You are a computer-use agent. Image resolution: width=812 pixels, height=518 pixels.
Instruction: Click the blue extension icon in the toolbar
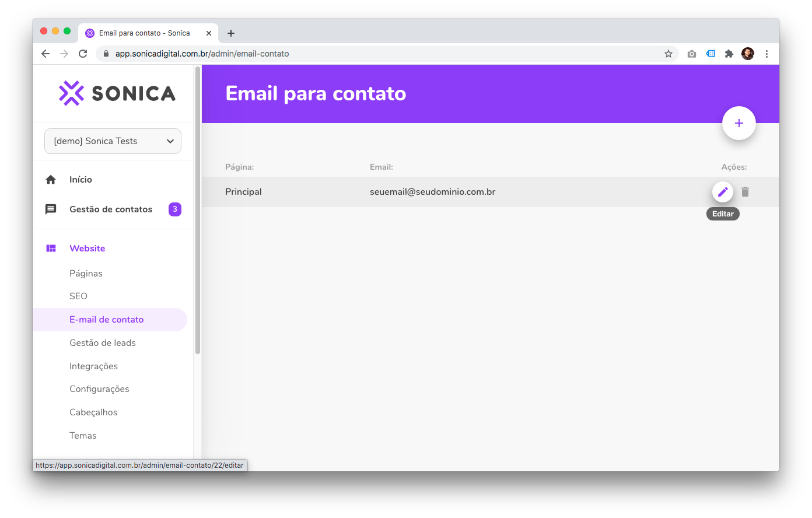tap(710, 54)
